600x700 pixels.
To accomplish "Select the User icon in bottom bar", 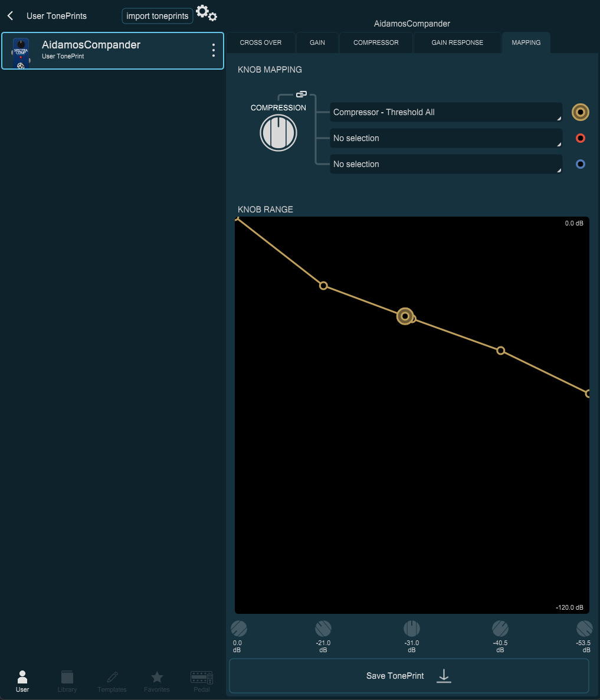I will pos(22,681).
